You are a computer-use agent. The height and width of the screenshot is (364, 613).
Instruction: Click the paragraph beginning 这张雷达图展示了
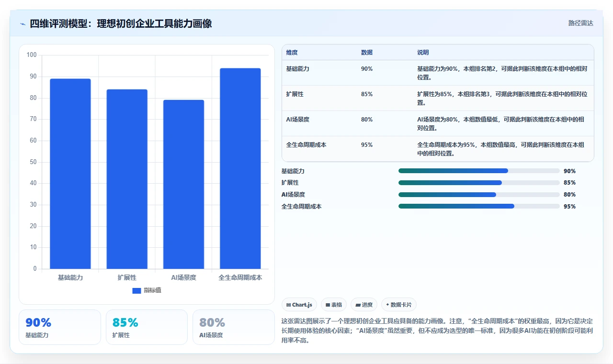coord(437,331)
